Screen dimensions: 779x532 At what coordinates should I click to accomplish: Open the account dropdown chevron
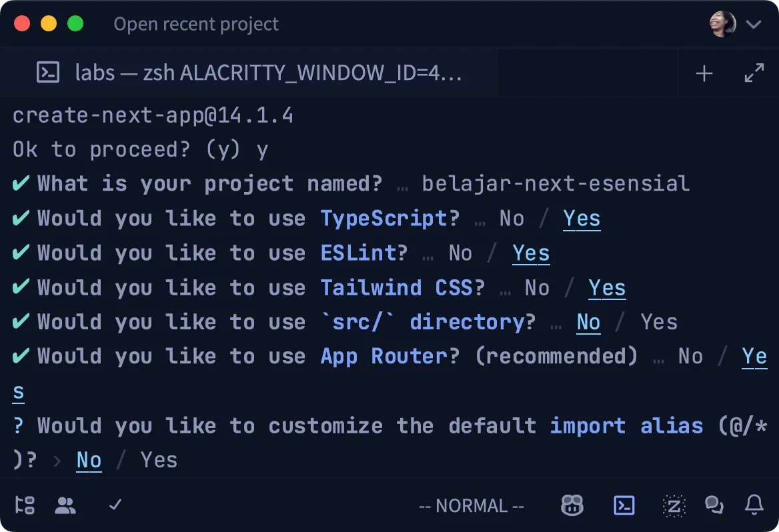click(x=754, y=24)
